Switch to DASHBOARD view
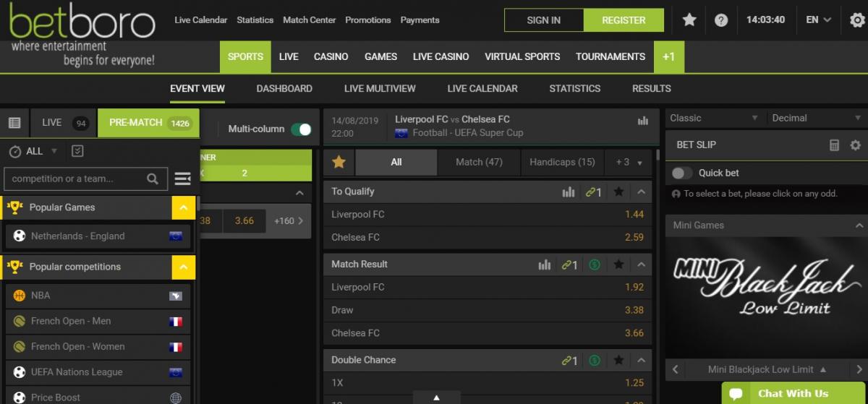The width and height of the screenshot is (868, 404). 284,88
